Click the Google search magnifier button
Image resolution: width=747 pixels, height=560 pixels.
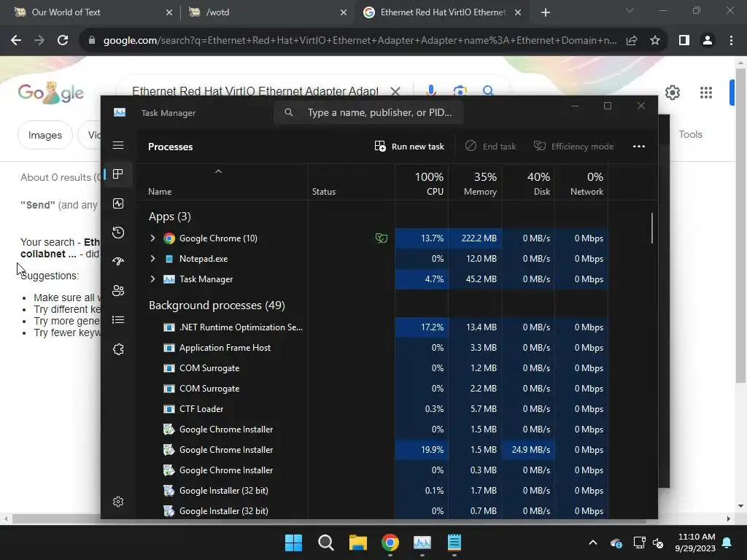click(488, 90)
